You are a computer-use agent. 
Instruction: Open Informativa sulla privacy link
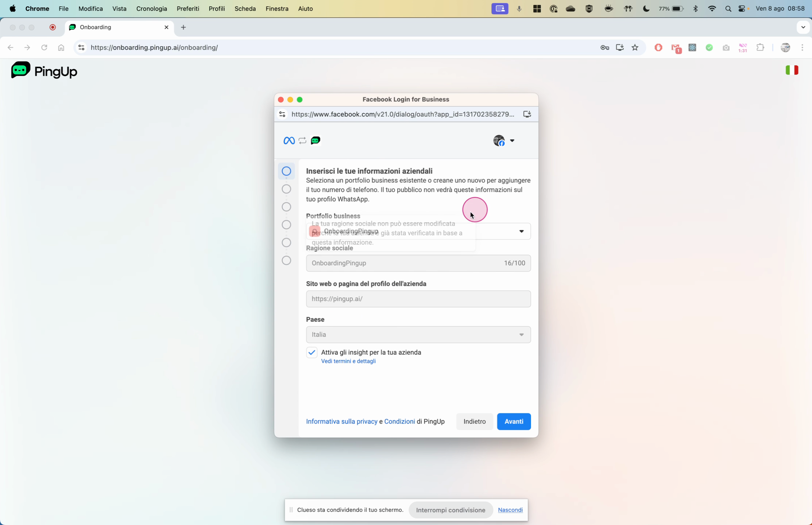tap(341, 421)
